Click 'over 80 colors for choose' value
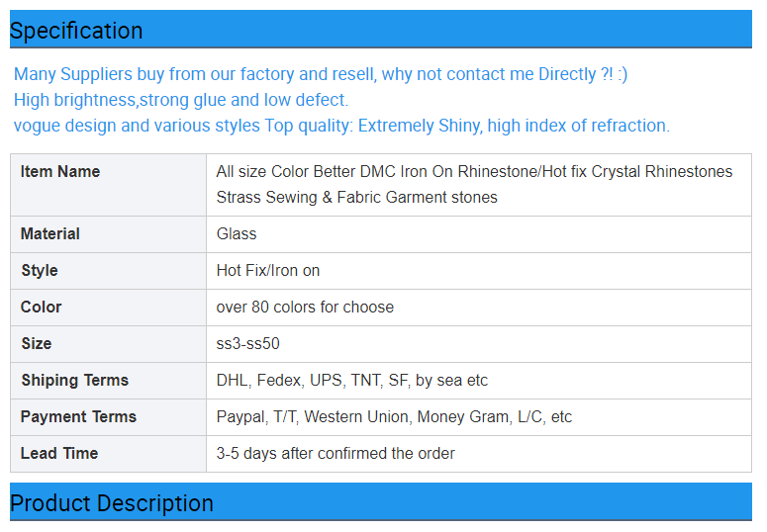 (305, 308)
